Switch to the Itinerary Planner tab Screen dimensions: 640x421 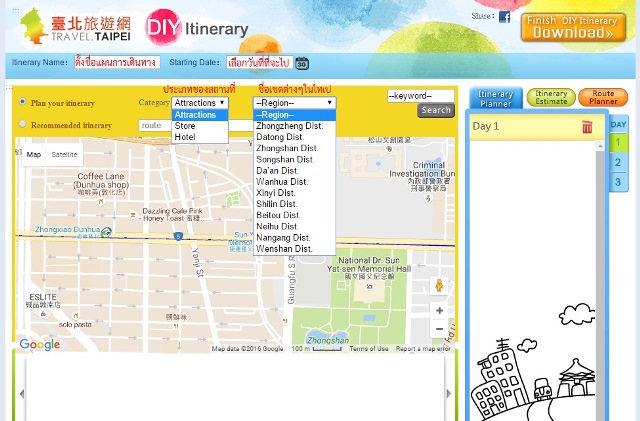click(496, 98)
